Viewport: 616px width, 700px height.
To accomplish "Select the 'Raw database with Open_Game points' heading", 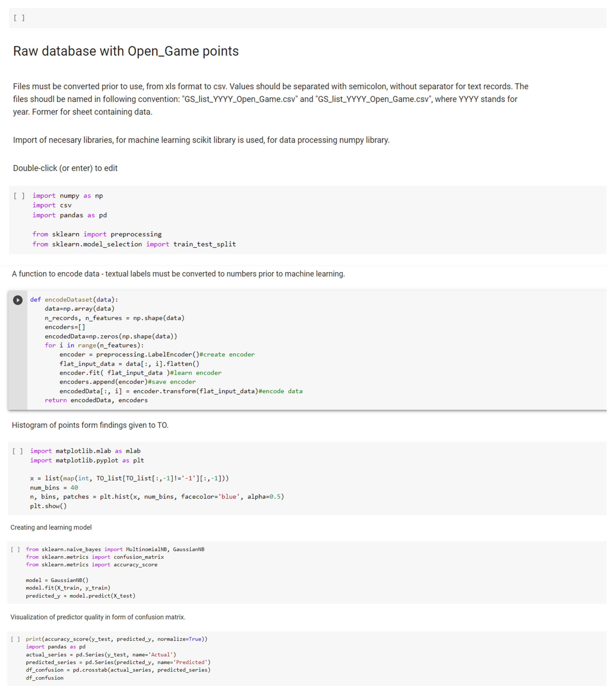I will pos(126,51).
